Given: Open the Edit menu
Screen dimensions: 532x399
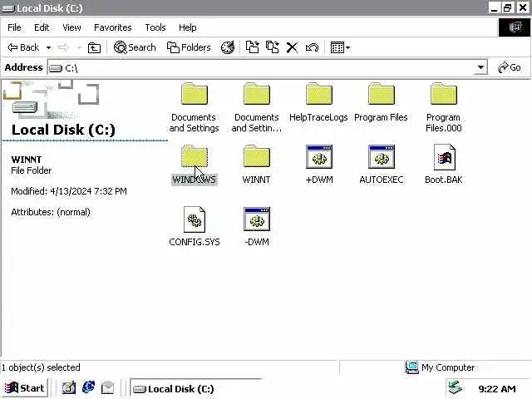Looking at the screenshot, I should [x=42, y=27].
